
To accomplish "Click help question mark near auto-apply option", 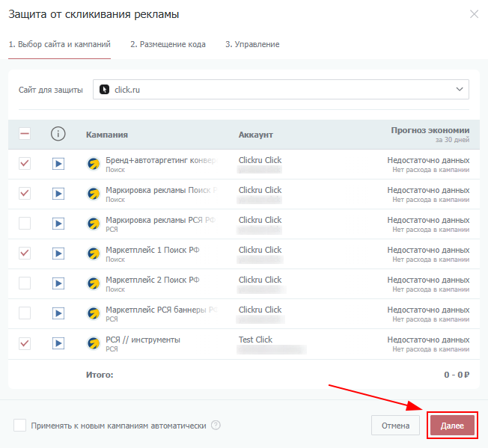I will [216, 426].
